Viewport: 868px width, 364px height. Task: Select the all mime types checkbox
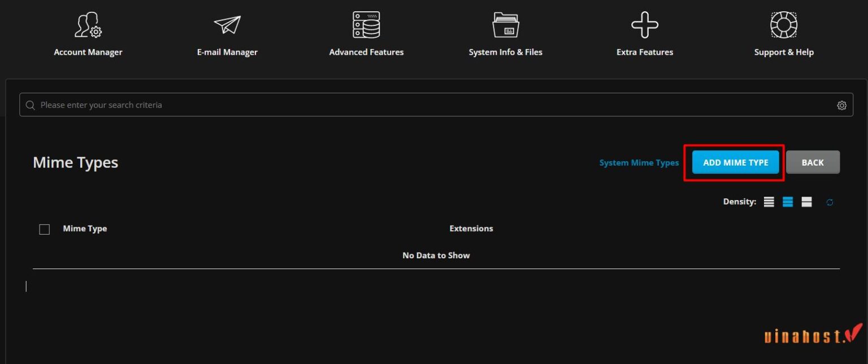[x=45, y=228]
